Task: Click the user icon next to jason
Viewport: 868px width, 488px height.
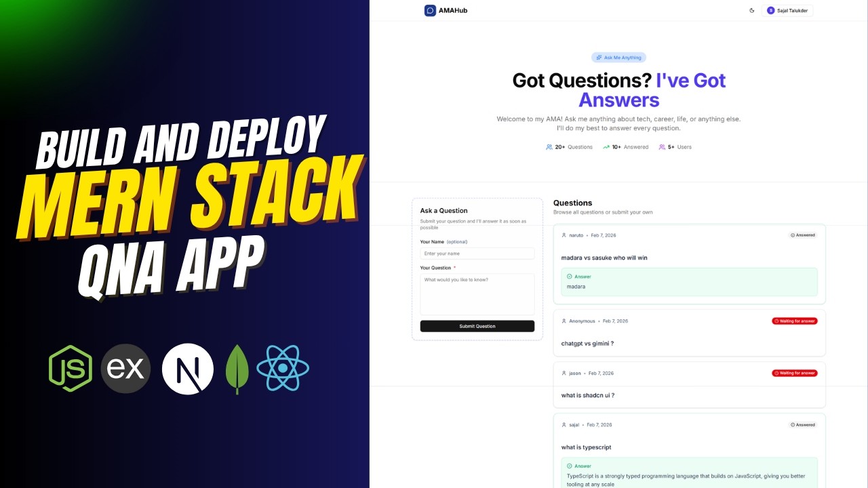Action: (x=564, y=373)
